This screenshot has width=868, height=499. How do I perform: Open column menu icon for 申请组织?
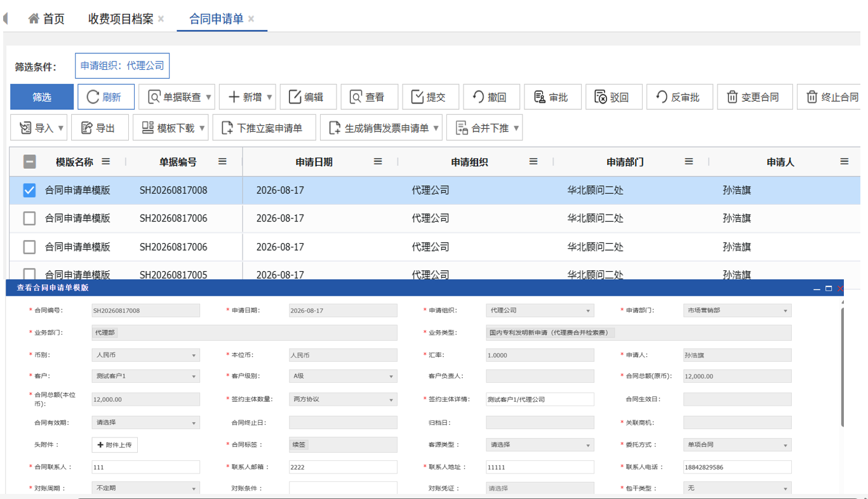pyautogui.click(x=533, y=162)
